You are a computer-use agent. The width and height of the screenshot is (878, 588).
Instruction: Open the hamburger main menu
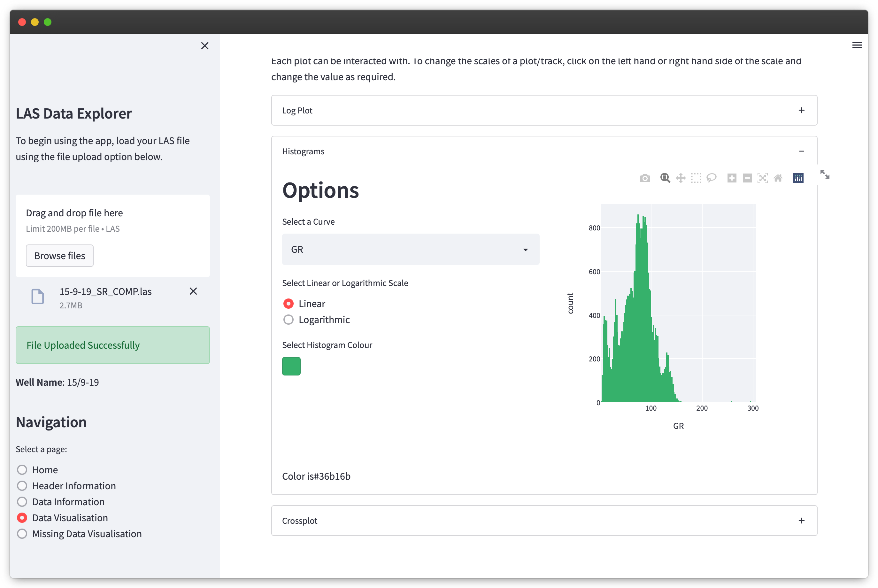point(857,45)
